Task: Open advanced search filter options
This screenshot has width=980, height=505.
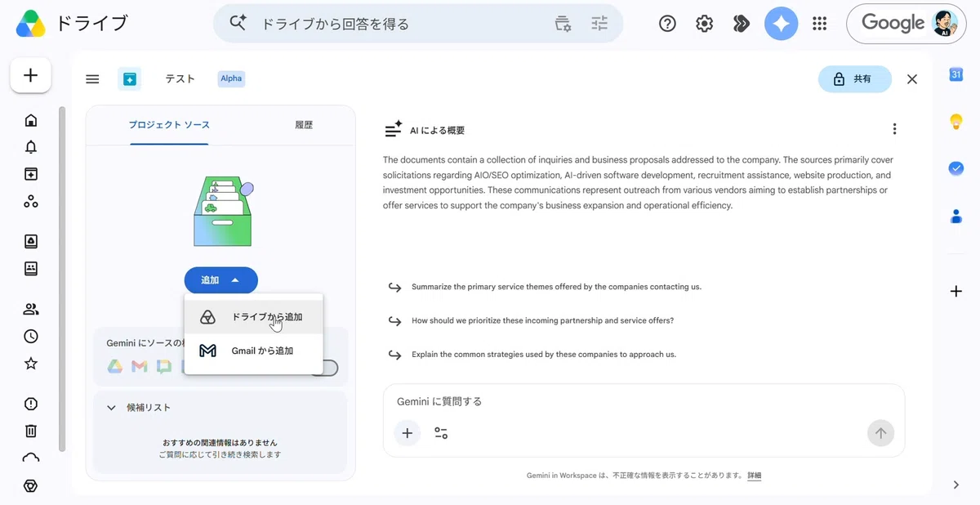Action: pos(599,24)
